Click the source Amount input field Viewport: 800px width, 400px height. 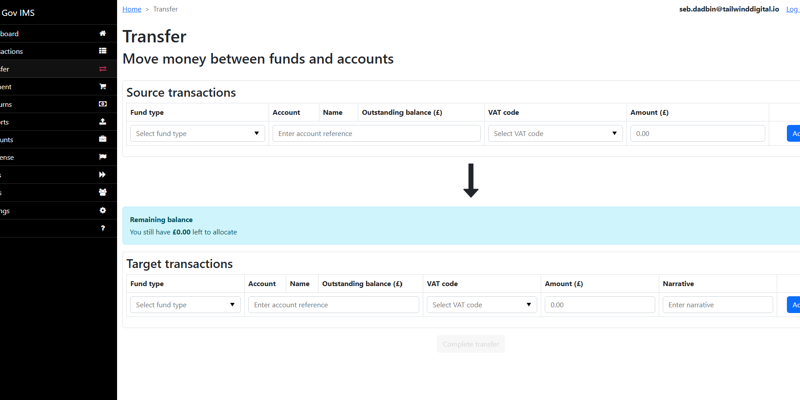pos(697,133)
